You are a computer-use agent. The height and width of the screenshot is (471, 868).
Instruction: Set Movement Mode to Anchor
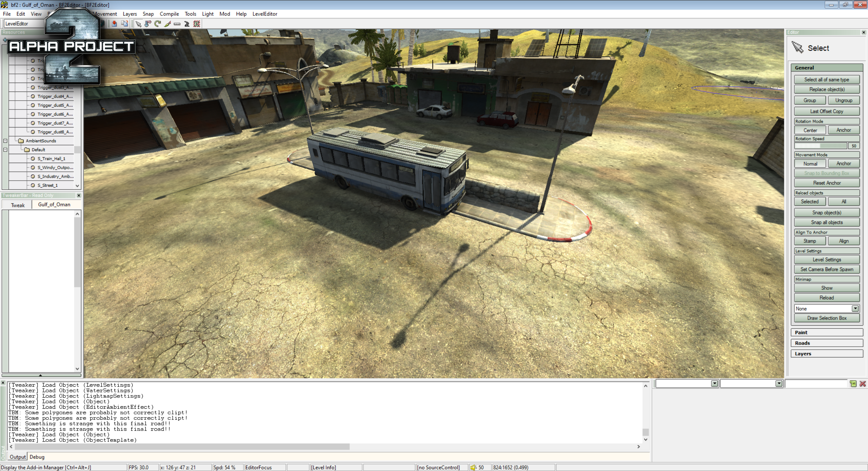tap(844, 164)
